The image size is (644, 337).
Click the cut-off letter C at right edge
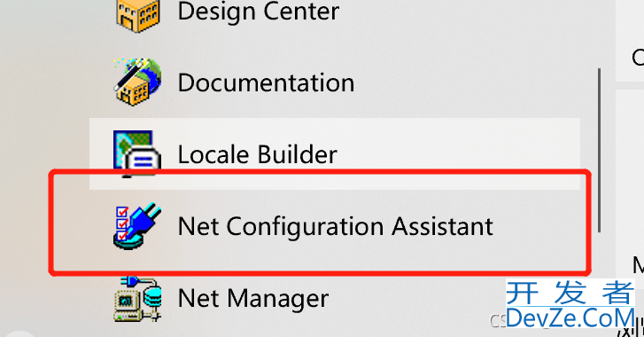click(x=638, y=57)
